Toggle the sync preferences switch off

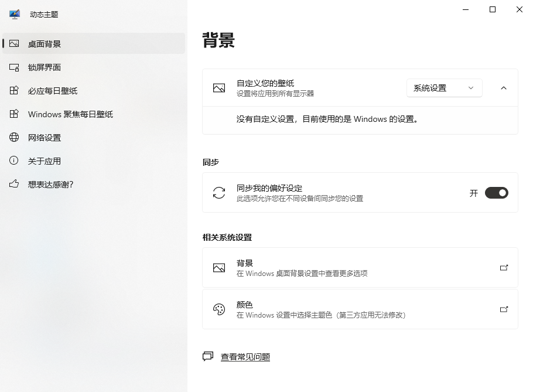coord(496,192)
